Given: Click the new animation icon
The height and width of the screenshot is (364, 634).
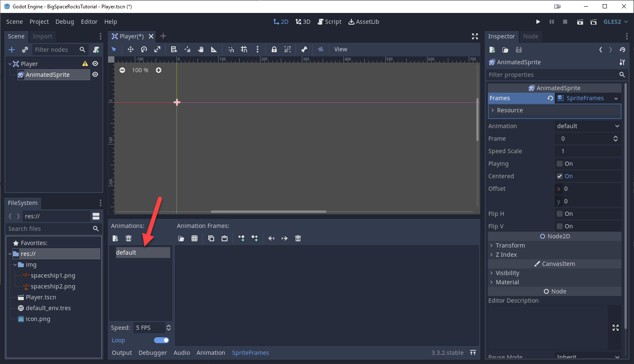Looking at the screenshot, I should pos(116,238).
